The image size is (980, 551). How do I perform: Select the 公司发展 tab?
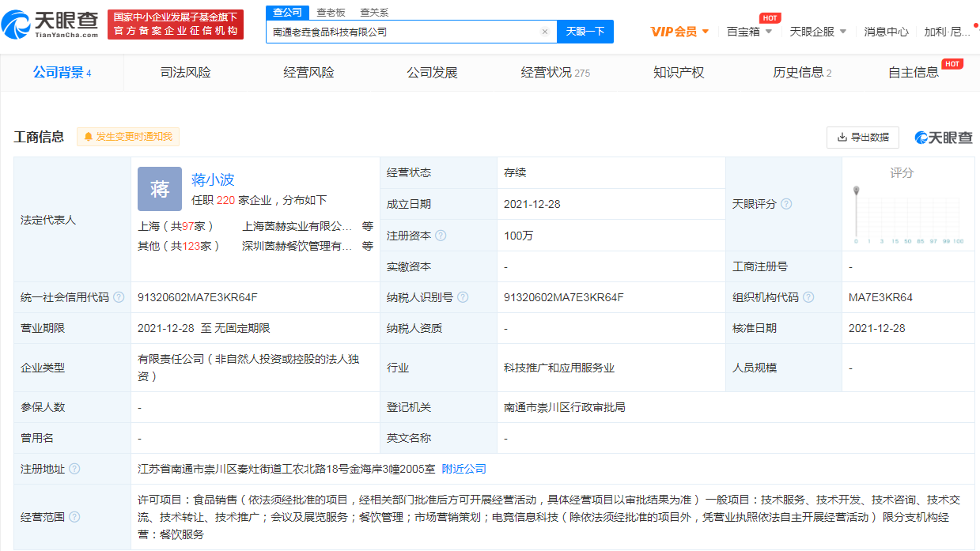click(x=433, y=73)
